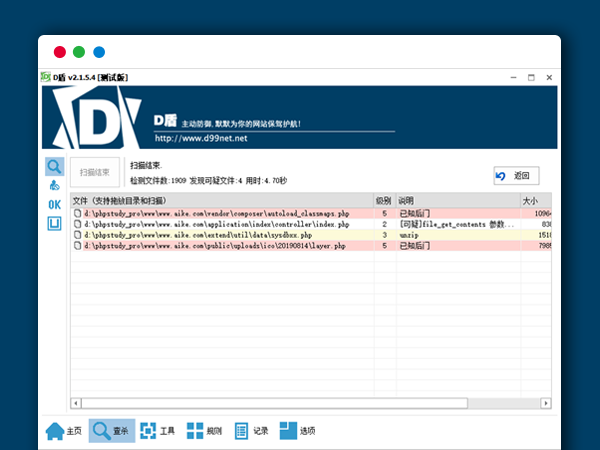Select the autoload_classmaps.php result row
The image size is (600, 450).
point(220,213)
